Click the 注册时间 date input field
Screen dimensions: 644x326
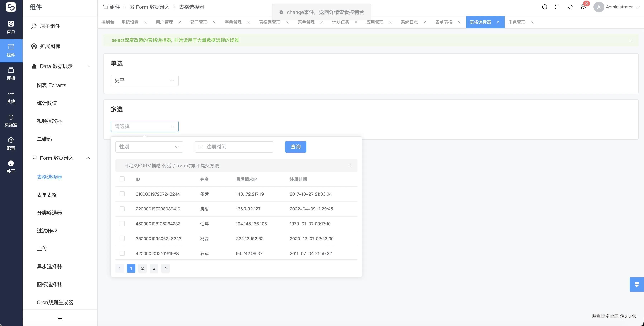pos(234,147)
